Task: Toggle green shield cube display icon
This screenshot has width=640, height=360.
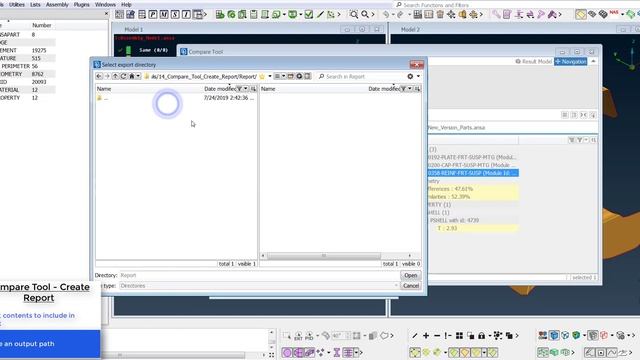Action: click(x=576, y=336)
